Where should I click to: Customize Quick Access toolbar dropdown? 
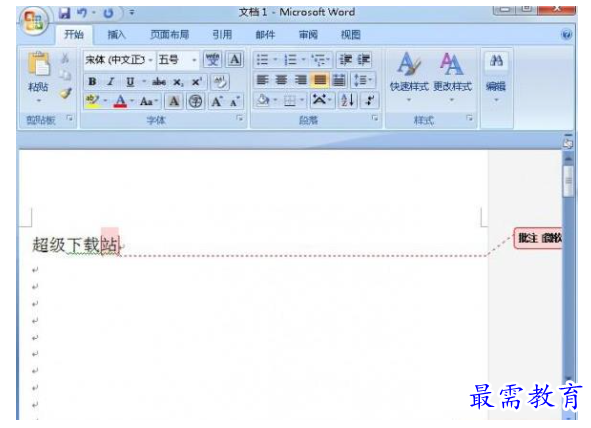click(x=132, y=13)
